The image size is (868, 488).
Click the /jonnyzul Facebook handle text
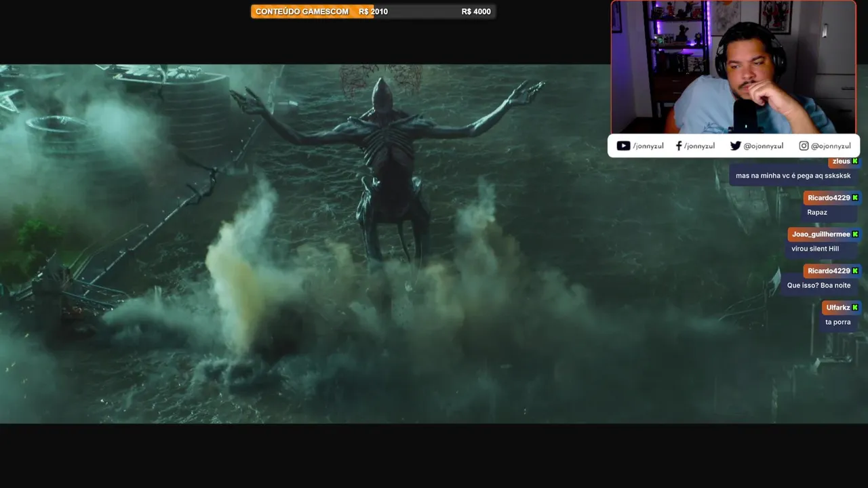tap(699, 146)
